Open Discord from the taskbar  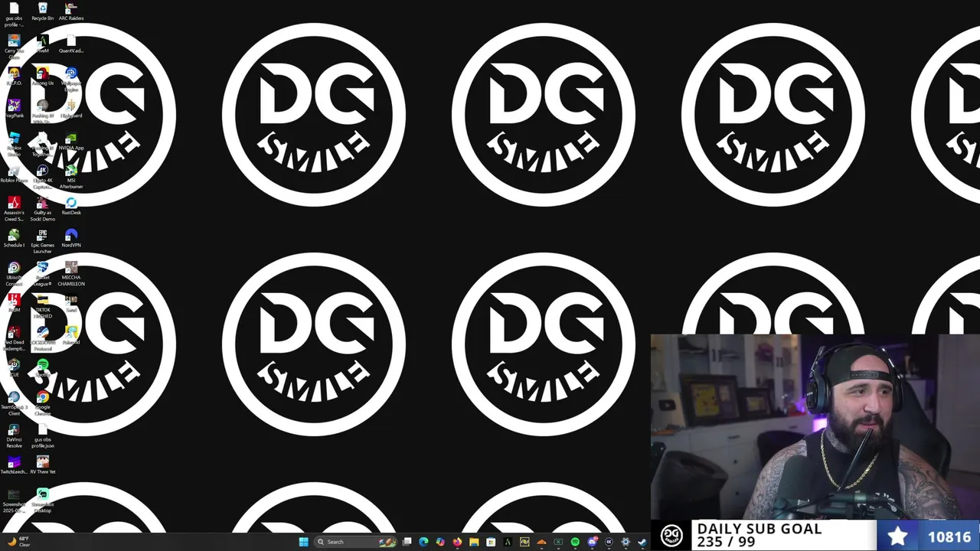click(x=592, y=542)
